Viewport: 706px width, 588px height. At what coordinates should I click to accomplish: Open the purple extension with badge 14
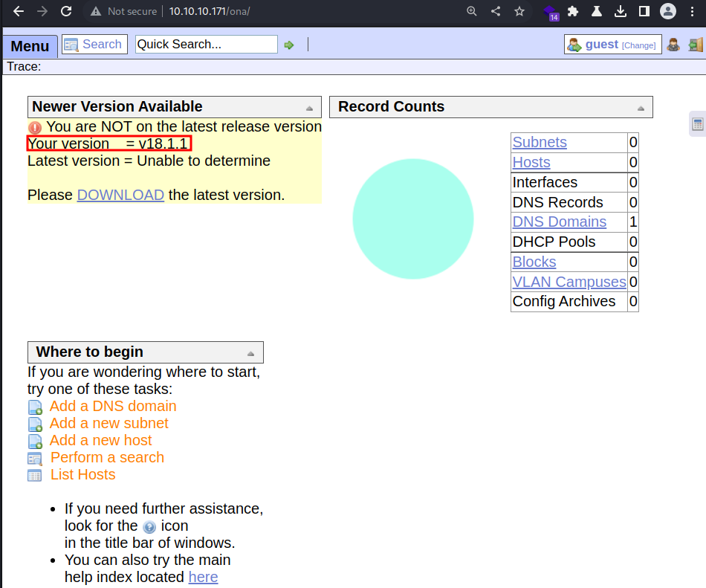[x=550, y=12]
